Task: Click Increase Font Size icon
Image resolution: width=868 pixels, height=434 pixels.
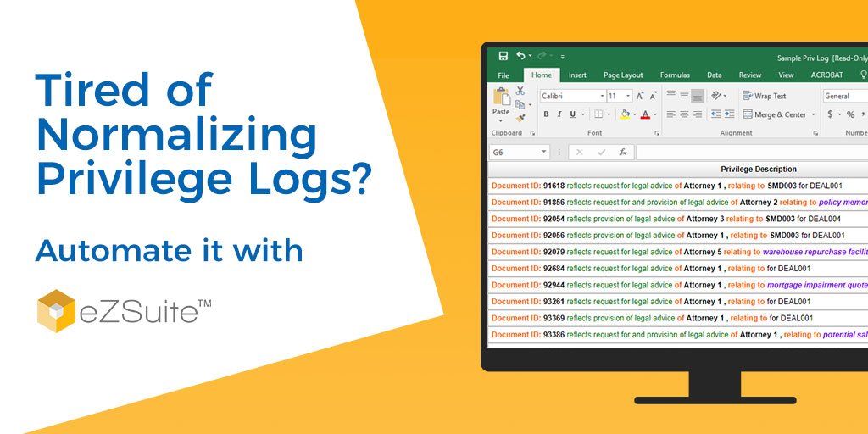Action: (640, 97)
